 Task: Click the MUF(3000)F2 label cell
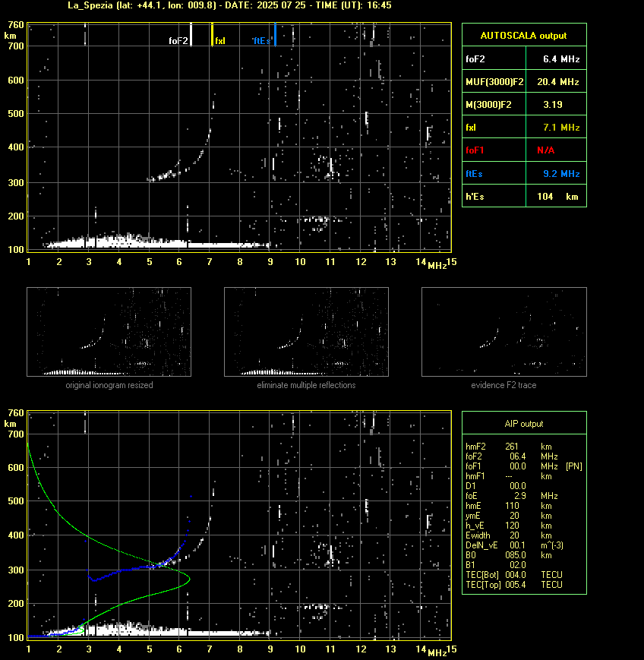494,82
